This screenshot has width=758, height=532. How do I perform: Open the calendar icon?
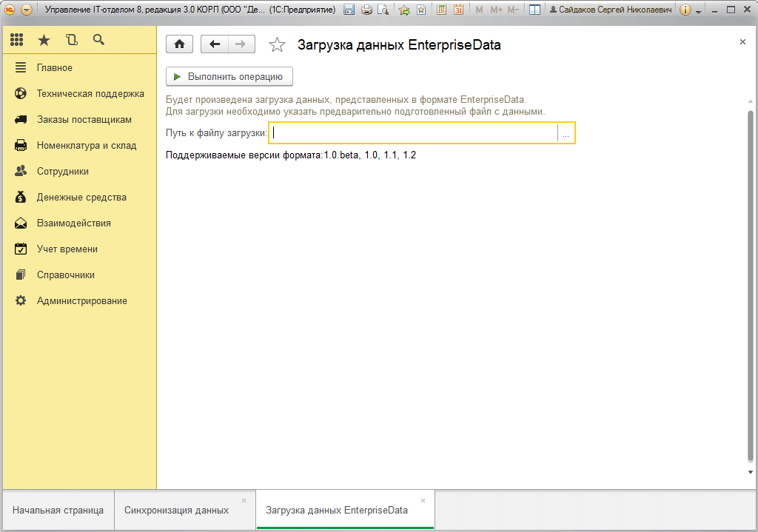[458, 10]
